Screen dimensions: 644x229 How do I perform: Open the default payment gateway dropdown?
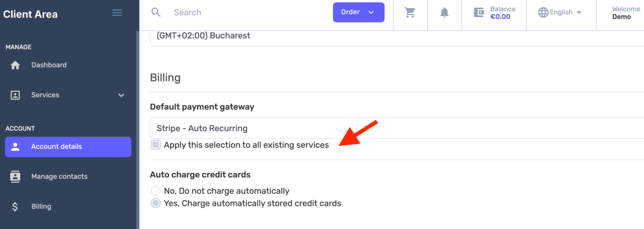(397, 128)
